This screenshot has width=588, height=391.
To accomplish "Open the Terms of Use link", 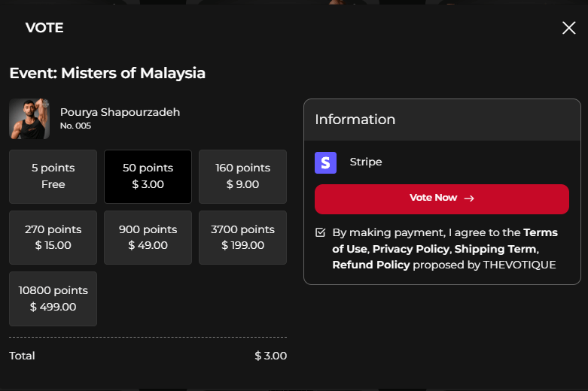I will [x=540, y=232].
